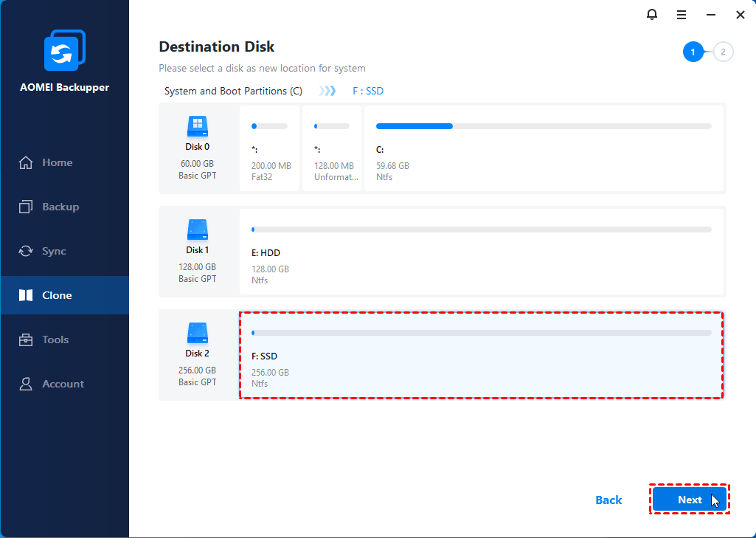Click the Tools toolbox icon in sidebar
Screen dimensions: 756x538
tap(26, 339)
